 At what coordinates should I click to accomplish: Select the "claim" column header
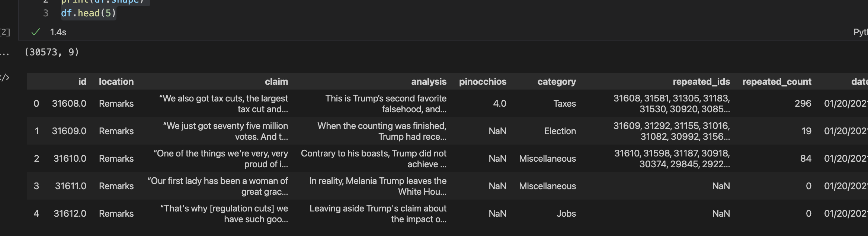tap(276, 82)
